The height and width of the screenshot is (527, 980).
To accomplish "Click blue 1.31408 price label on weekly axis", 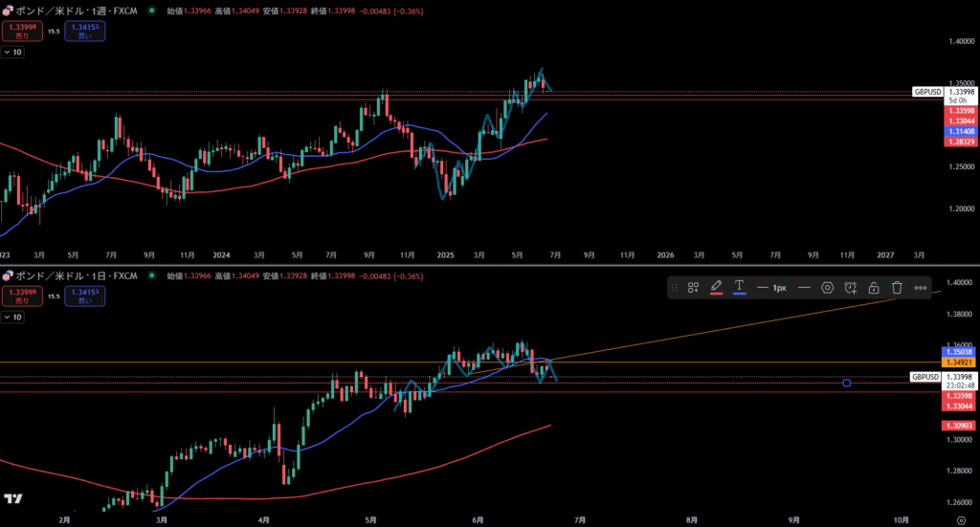I will [961, 132].
